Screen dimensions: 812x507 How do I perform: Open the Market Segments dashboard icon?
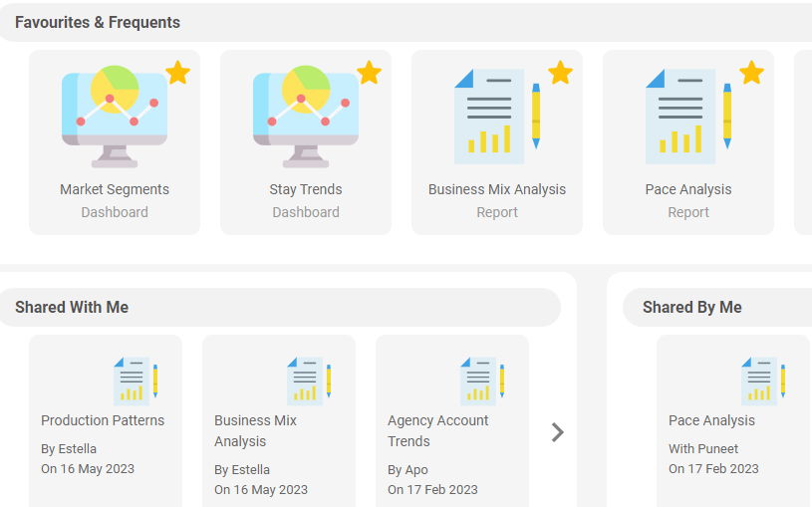tap(114, 115)
